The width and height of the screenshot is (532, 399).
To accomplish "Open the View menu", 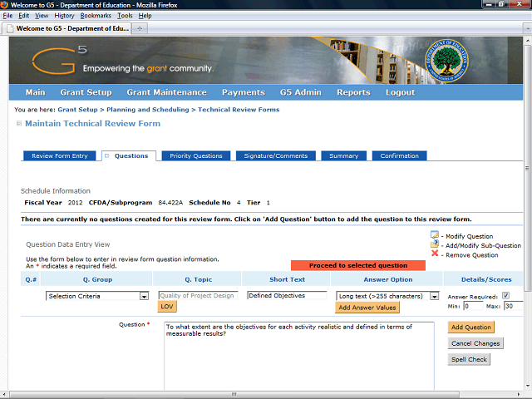I will tap(42, 16).
